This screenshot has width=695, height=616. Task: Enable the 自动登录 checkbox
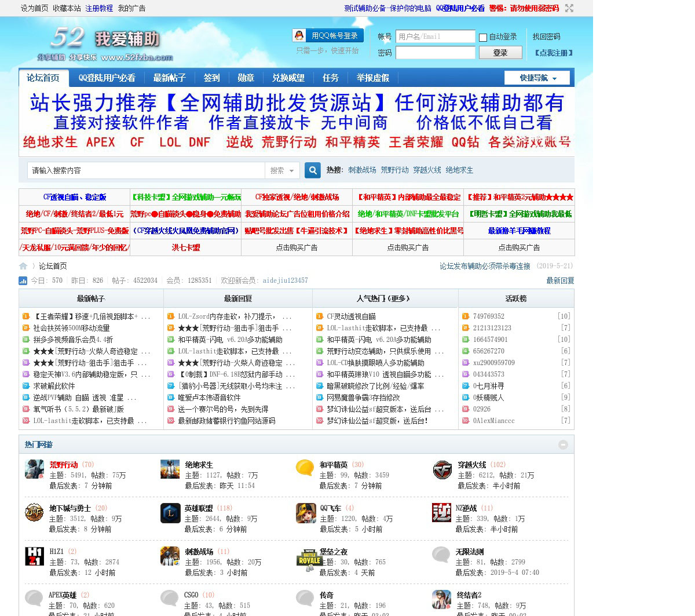483,38
